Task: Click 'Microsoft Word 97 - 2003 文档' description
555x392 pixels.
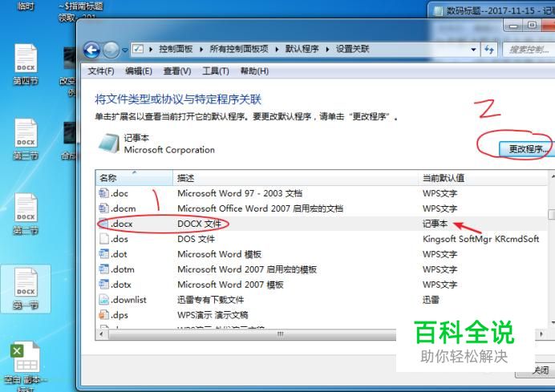Action: (240, 193)
